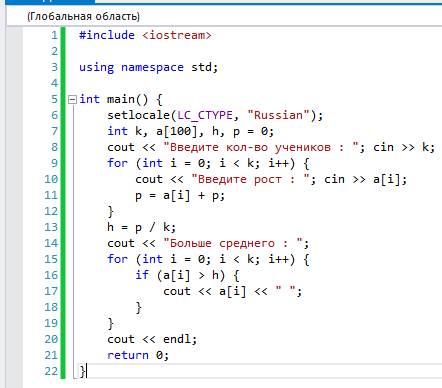Place cursor at p = a[i] + p
The height and width of the screenshot is (388, 442).
(180, 195)
